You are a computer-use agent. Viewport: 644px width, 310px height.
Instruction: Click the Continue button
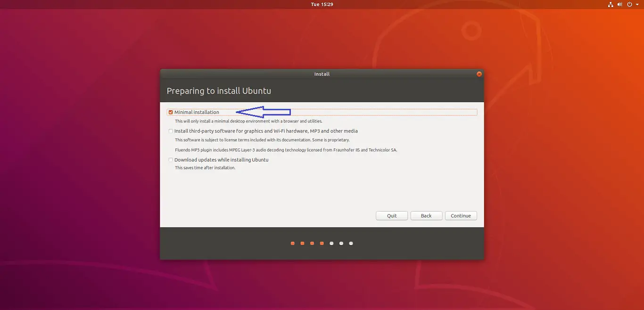click(461, 216)
